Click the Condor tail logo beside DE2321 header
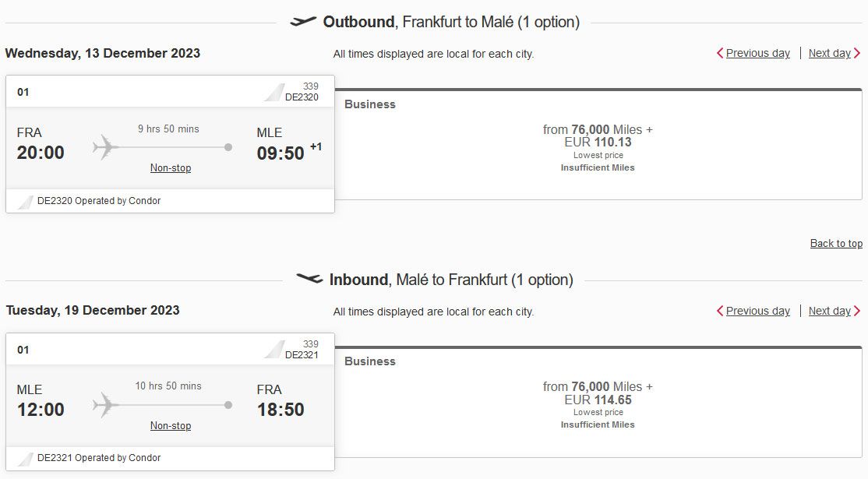This screenshot has width=868, height=479. [274, 350]
